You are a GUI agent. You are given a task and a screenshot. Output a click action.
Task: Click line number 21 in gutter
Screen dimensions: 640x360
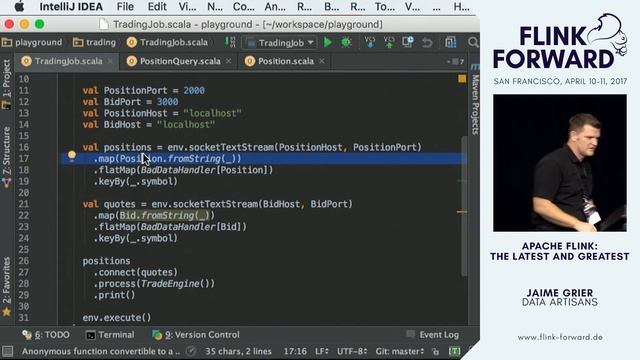pyautogui.click(x=24, y=204)
